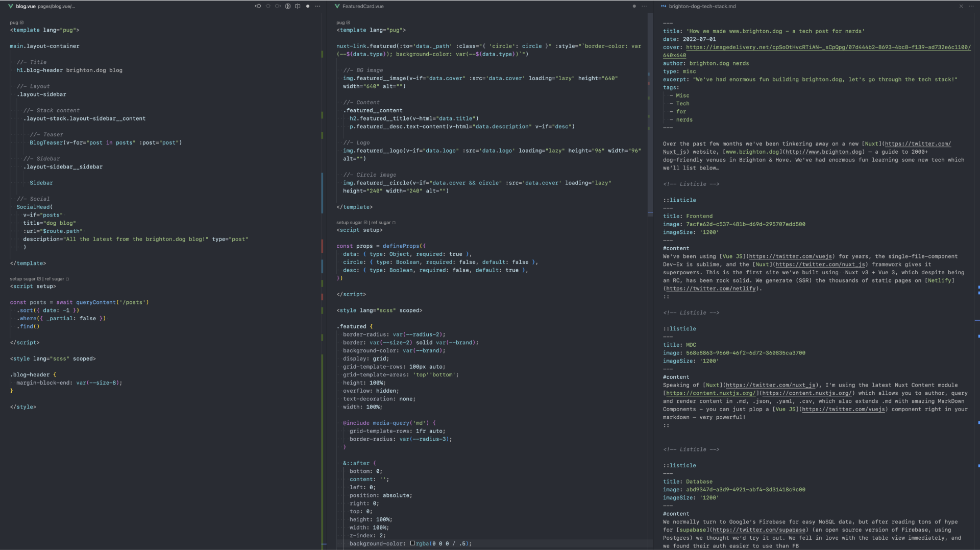Click the middle commit-navigation icon in blog.vue toolbar

(268, 6)
